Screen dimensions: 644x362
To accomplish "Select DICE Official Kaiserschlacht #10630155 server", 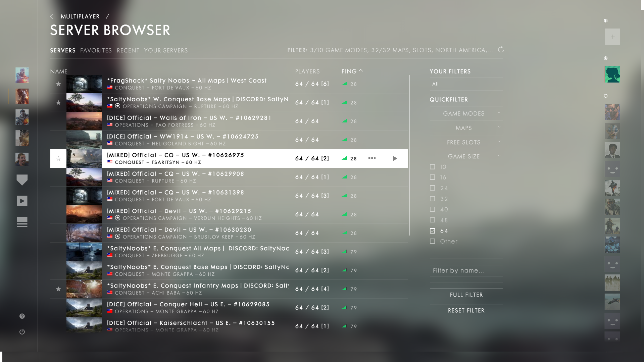I will 229,325.
